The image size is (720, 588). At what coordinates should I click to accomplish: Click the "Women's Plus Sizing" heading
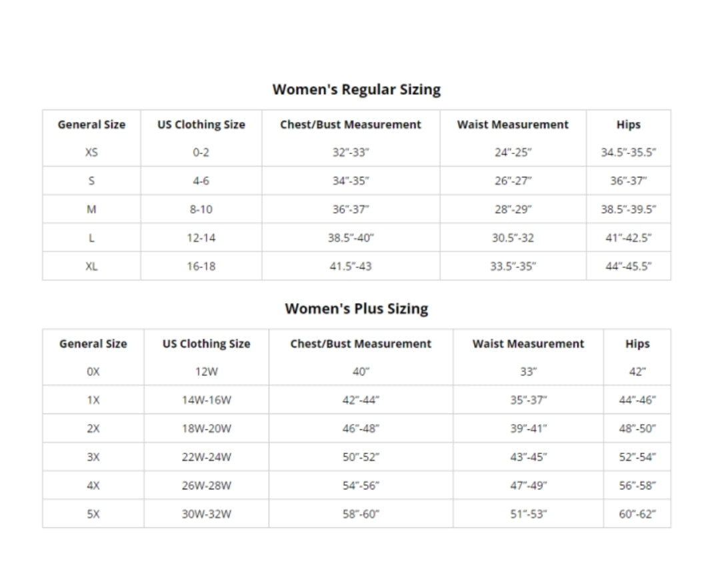tap(357, 309)
